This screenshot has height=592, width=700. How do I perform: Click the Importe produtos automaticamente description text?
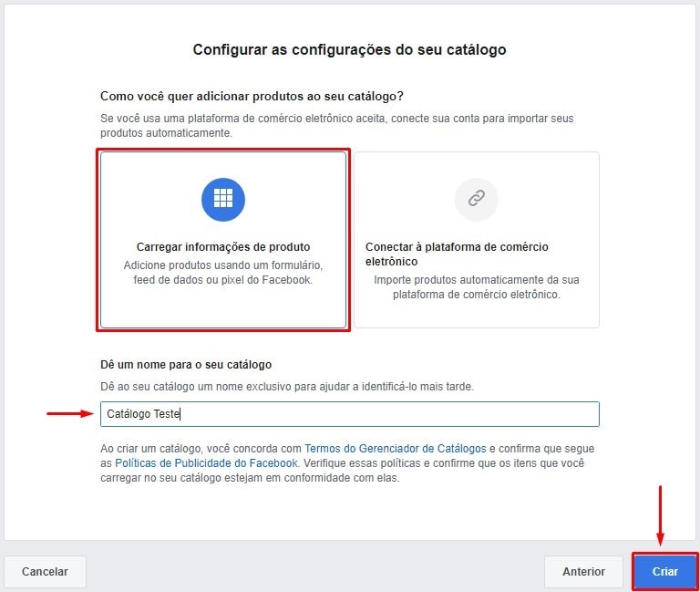[477, 287]
